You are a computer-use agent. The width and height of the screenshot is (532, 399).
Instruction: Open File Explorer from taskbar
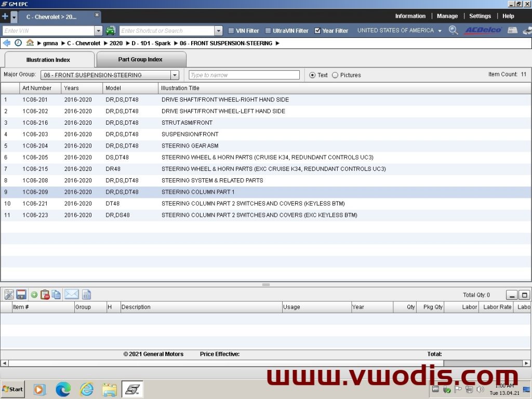tap(110, 390)
